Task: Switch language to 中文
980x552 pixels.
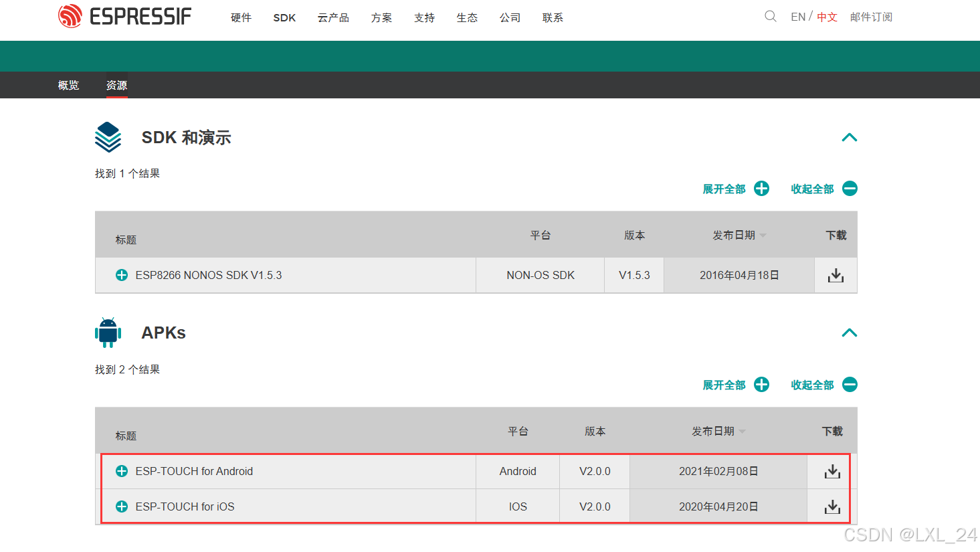Action: point(827,17)
